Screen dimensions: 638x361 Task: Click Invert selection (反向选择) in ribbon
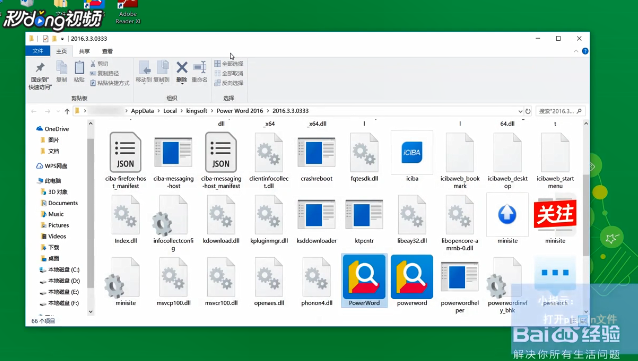pos(229,83)
